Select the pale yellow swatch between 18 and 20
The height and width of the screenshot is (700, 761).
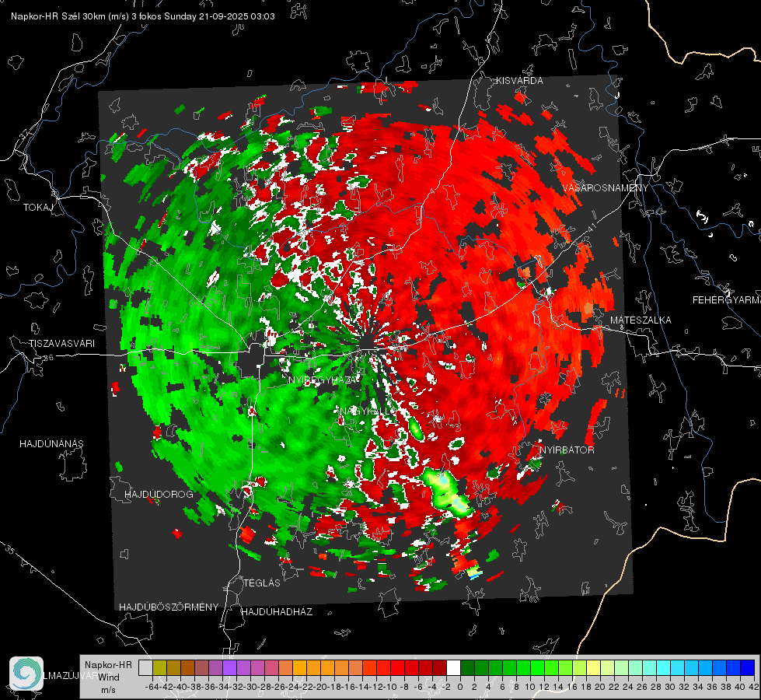click(594, 667)
